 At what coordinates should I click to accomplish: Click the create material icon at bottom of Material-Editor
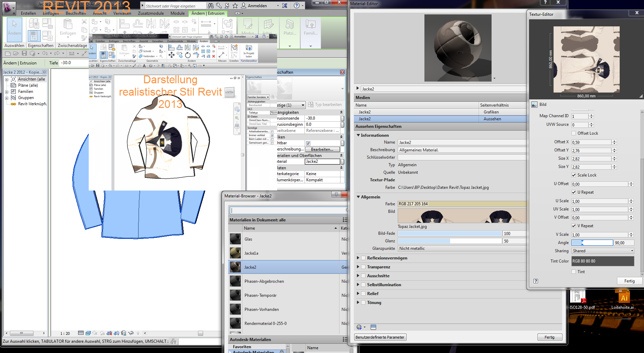[359, 327]
